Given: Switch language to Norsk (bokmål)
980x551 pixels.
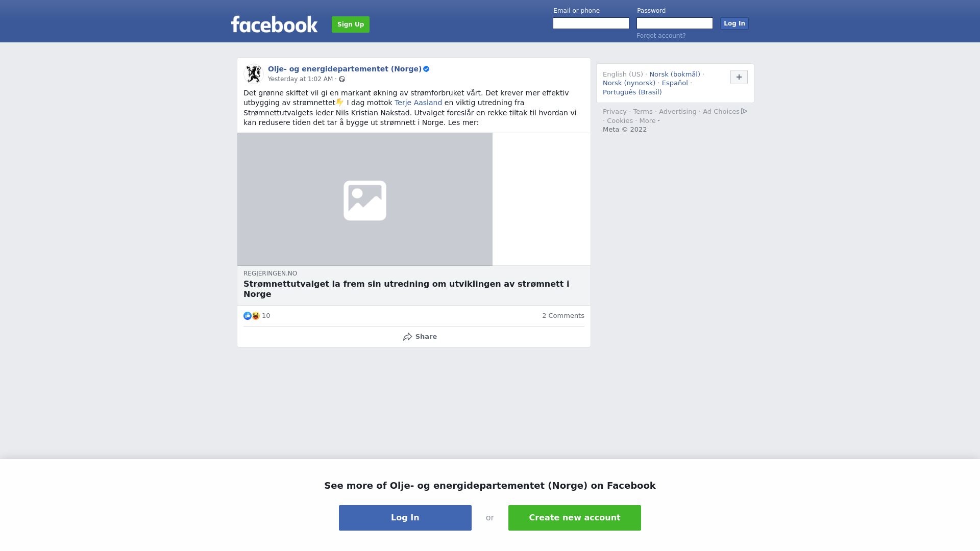Looking at the screenshot, I should click(675, 74).
